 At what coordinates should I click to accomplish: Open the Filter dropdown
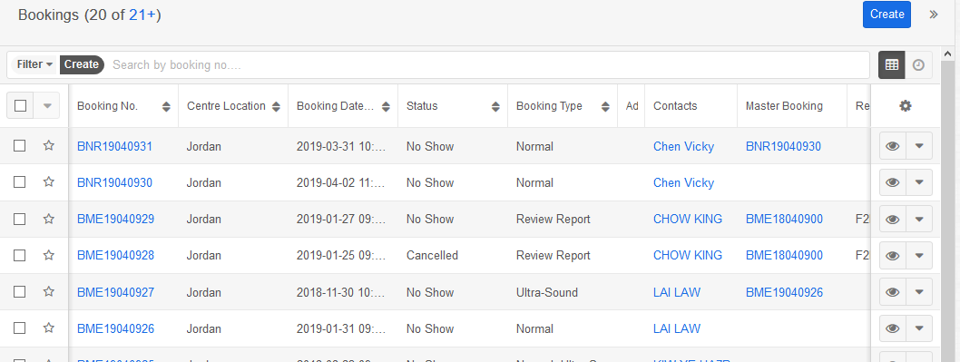point(35,64)
